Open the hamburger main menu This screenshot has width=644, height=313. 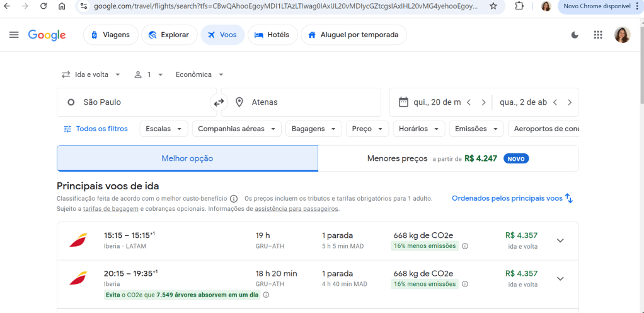[x=14, y=35]
